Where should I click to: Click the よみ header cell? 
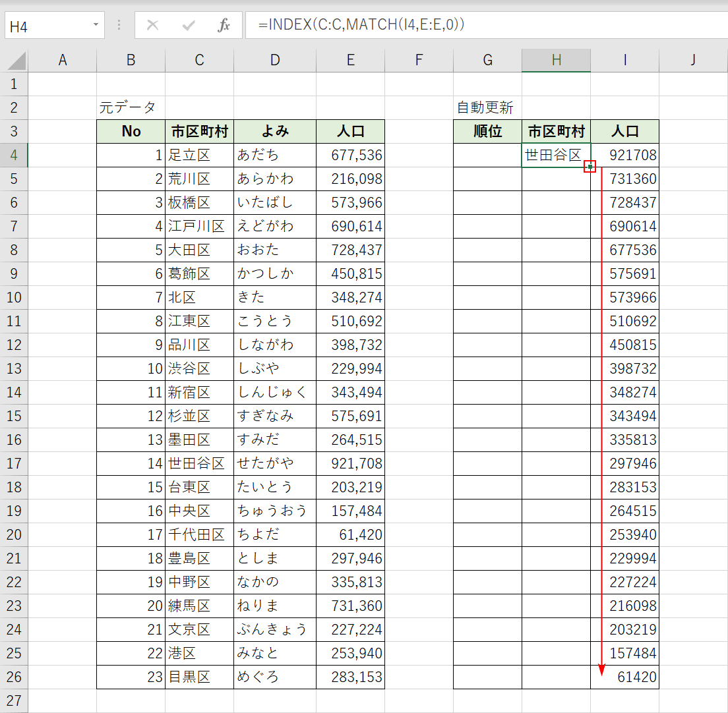click(x=275, y=131)
